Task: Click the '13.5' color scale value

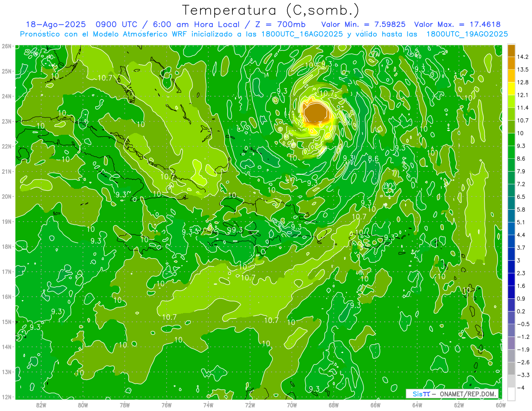Action: [x=523, y=70]
